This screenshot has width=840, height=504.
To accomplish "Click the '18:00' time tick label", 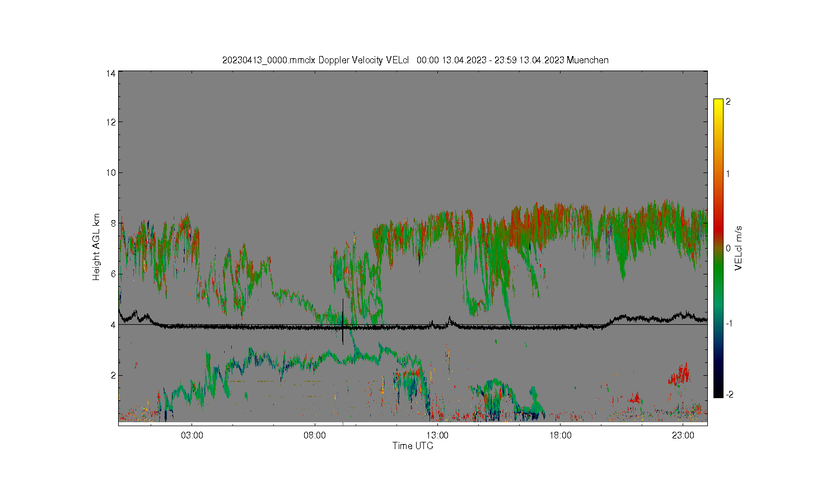I will pyautogui.click(x=560, y=436).
